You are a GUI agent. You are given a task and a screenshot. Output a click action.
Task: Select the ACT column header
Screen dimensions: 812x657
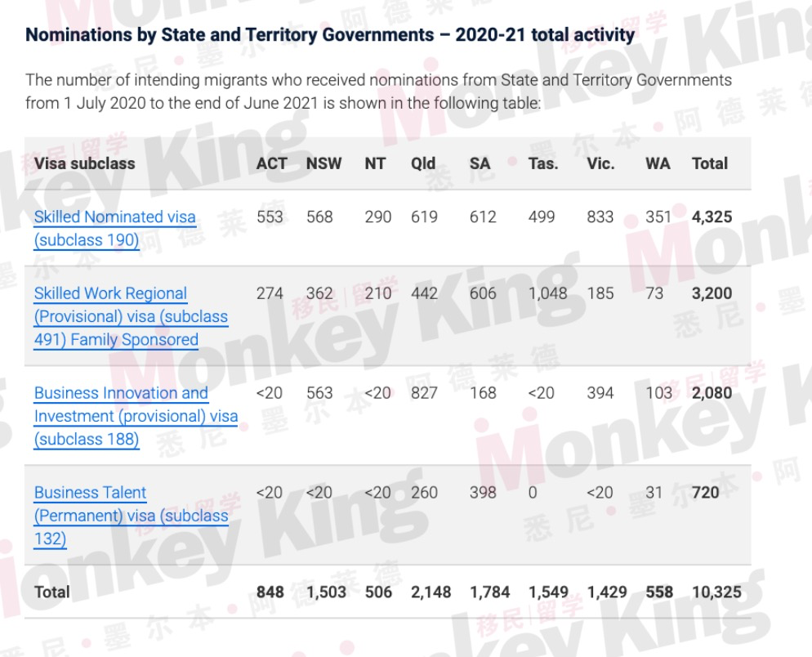pyautogui.click(x=271, y=163)
